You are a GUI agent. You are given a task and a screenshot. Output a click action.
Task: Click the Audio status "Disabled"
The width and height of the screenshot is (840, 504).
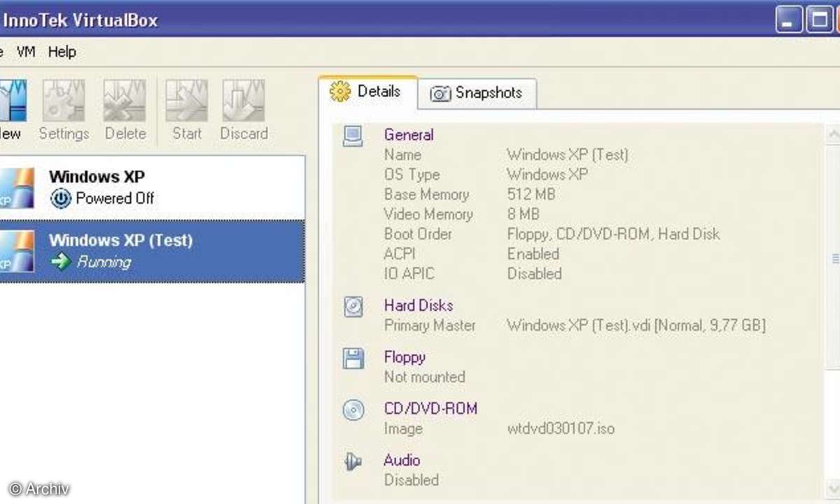pyautogui.click(x=412, y=480)
